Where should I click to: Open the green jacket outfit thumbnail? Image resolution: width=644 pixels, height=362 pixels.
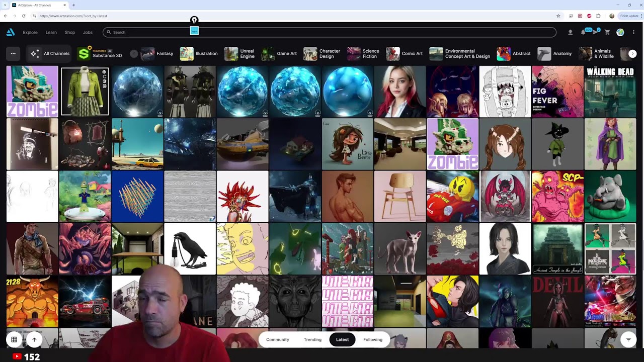click(x=85, y=92)
